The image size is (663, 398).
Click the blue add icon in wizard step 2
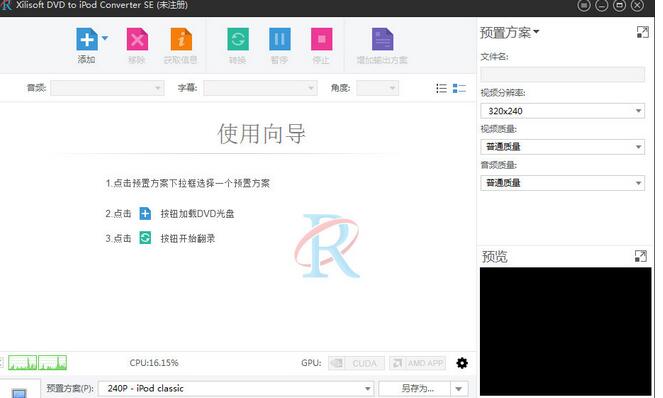[x=145, y=214]
